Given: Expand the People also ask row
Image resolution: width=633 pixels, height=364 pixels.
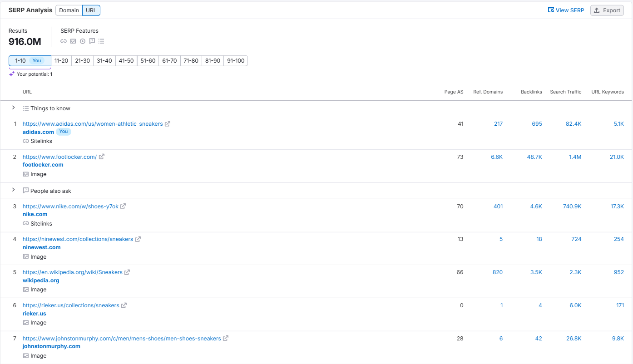Looking at the screenshot, I should 13,190.
